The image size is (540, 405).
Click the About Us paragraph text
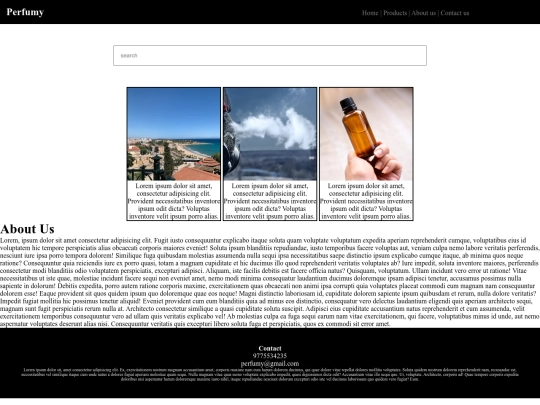point(270,282)
